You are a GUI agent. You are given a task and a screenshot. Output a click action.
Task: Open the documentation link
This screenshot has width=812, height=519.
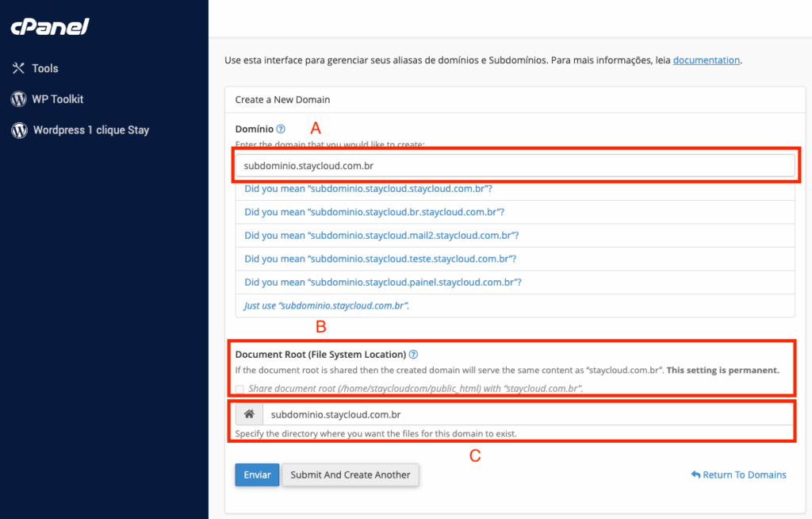(706, 60)
